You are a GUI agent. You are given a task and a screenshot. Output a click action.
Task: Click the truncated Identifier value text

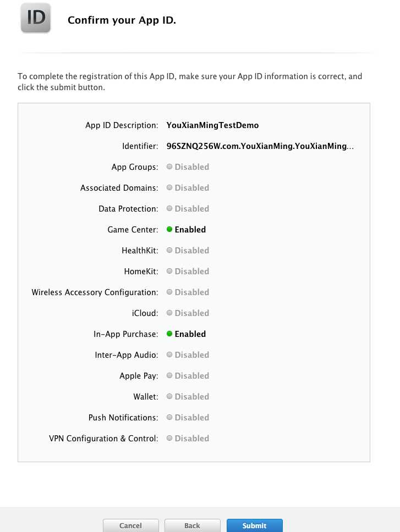260,146
